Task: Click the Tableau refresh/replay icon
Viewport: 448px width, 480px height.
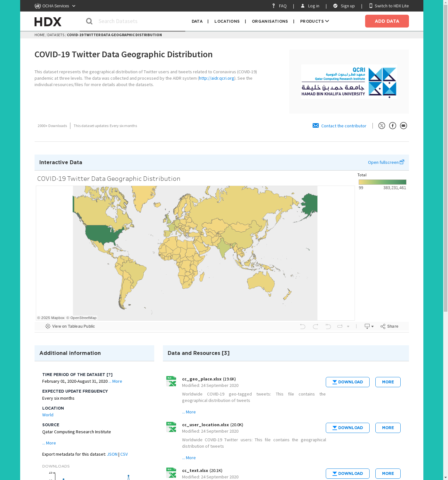Action: 340,326
